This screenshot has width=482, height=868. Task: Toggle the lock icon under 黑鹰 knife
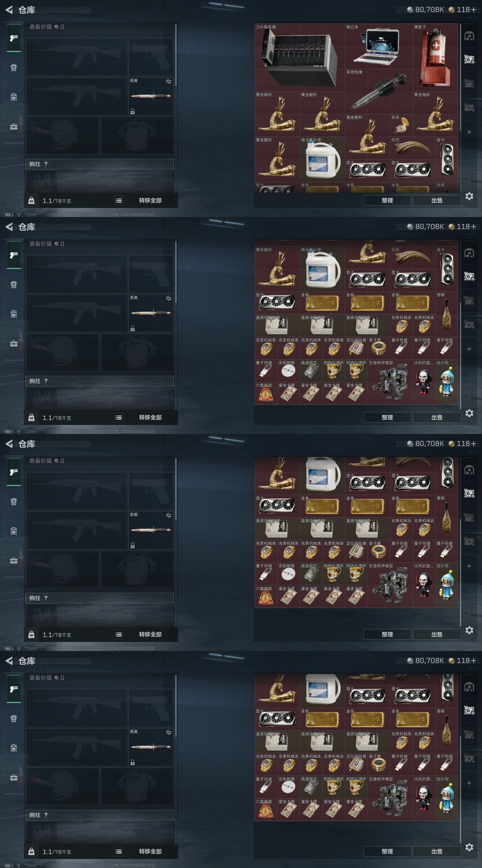click(x=133, y=112)
